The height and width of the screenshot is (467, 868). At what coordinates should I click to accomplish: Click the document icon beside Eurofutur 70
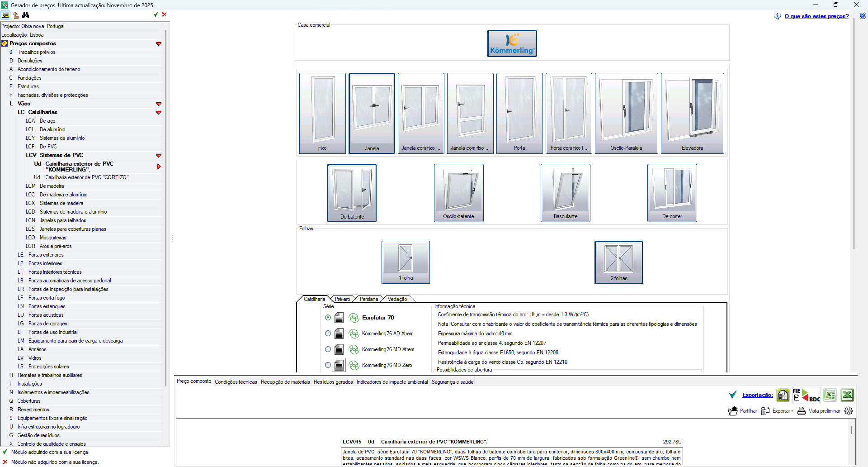(x=339, y=318)
